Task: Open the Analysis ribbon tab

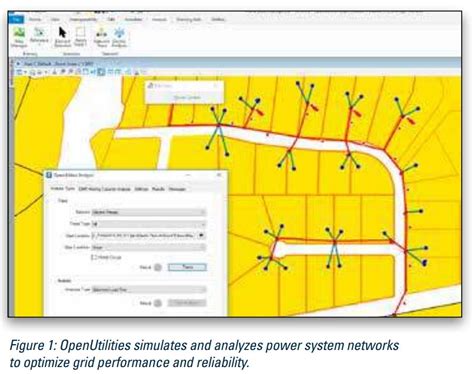Action: (x=159, y=19)
